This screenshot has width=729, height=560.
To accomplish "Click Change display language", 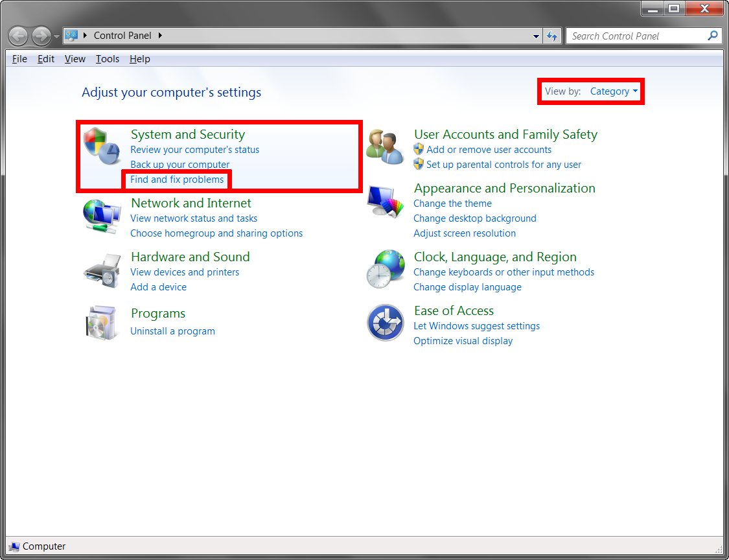I will [x=467, y=287].
